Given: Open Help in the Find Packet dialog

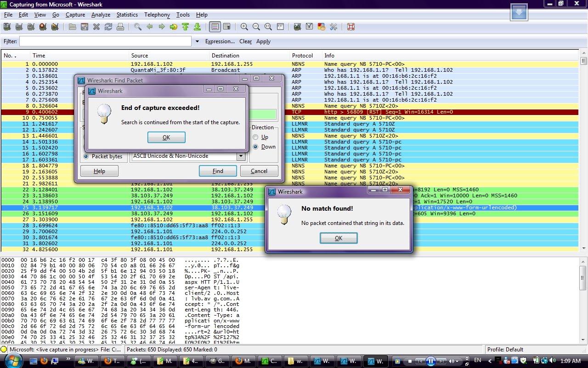Looking at the screenshot, I should pyautogui.click(x=99, y=171).
